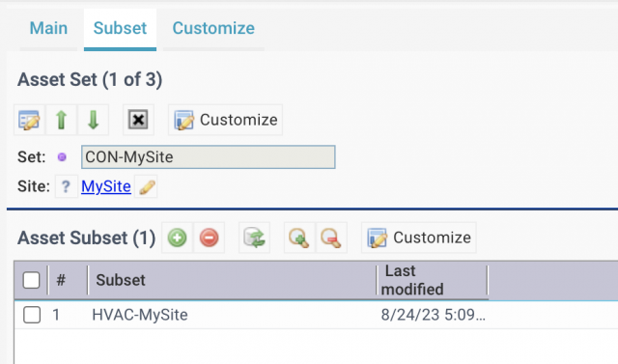The width and height of the screenshot is (618, 364).
Task: Go to next asset set with green down arrow
Action: pyautogui.click(x=93, y=120)
